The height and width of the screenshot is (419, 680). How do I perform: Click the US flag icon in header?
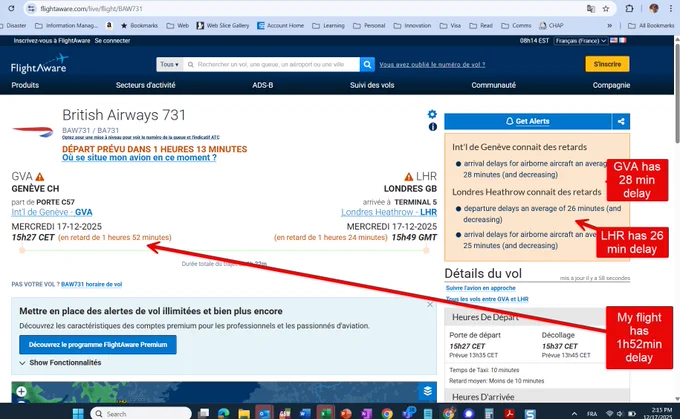614,40
